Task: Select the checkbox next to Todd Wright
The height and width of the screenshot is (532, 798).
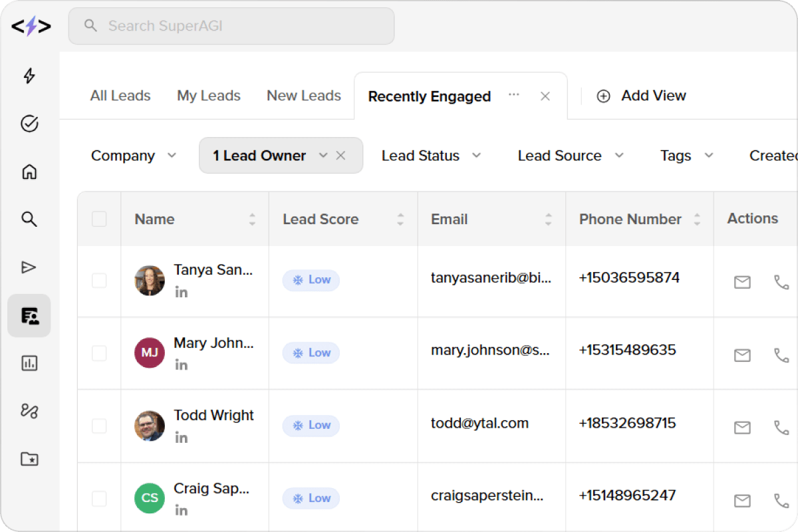Action: tap(99, 426)
